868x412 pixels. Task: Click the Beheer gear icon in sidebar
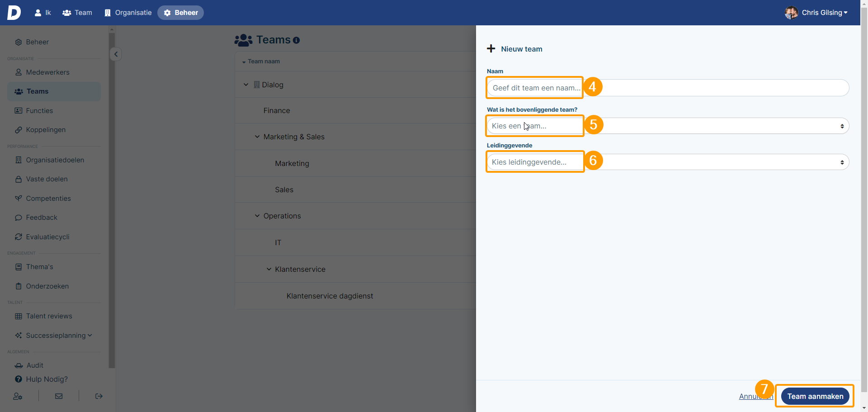coord(19,42)
